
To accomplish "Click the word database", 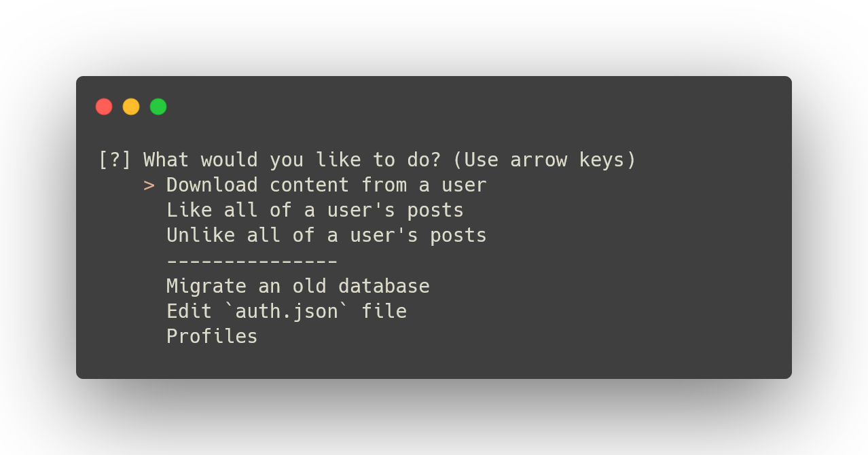I will [x=384, y=286].
